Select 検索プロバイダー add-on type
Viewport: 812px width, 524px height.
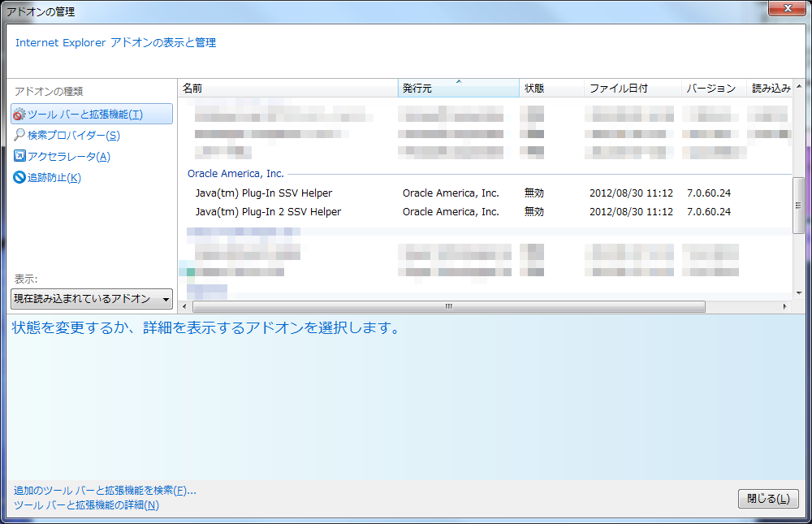pyautogui.click(x=73, y=136)
